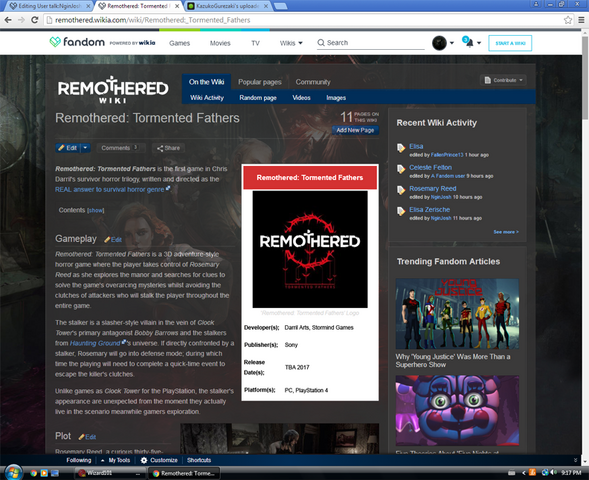This screenshot has height=480, width=589.
Task: Click the browser reload icon
Action: (x=35, y=20)
